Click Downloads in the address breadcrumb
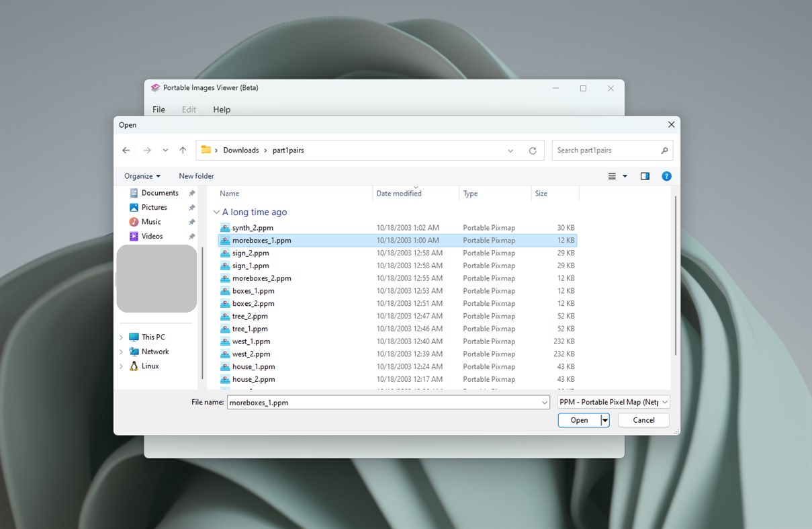This screenshot has width=812, height=529. (241, 151)
